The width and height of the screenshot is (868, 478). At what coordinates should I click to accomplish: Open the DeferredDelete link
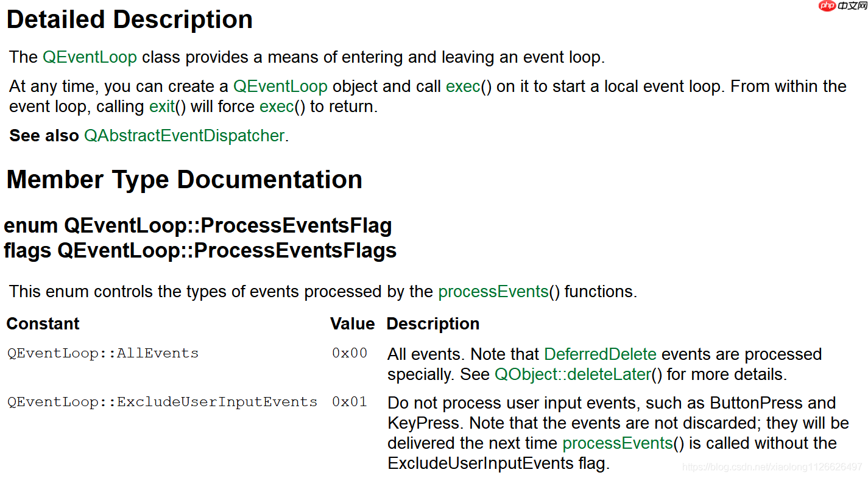click(600, 354)
